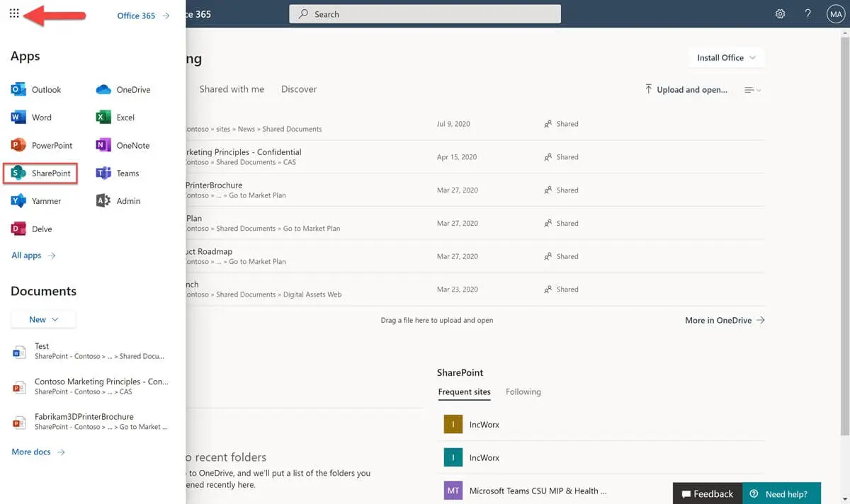
Task: Open the Delve app
Action: pyautogui.click(x=32, y=229)
